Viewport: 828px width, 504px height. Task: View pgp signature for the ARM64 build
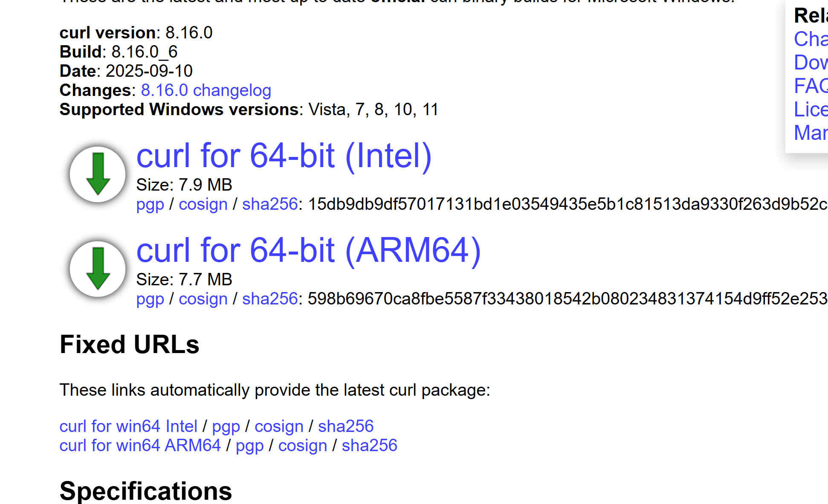pyautogui.click(x=150, y=299)
